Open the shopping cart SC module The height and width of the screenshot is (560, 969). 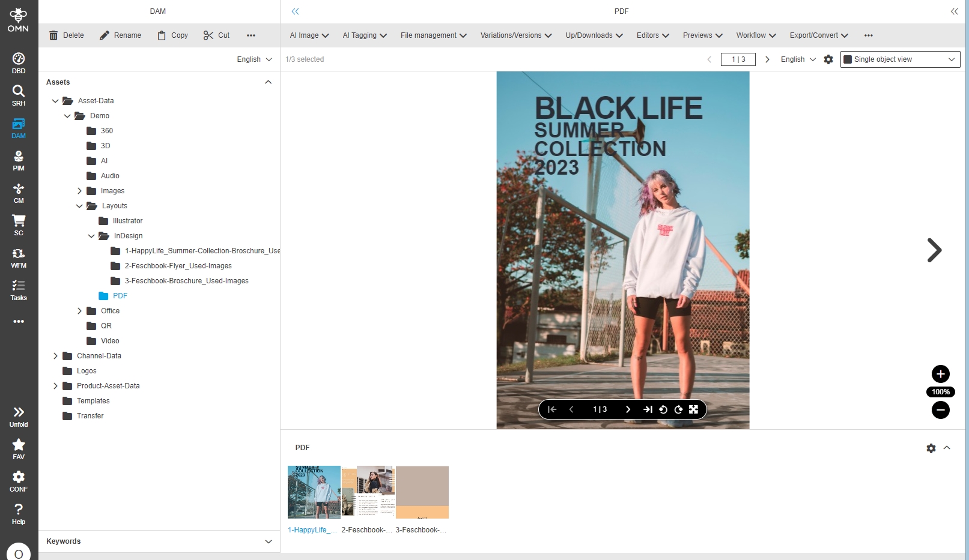tap(19, 225)
